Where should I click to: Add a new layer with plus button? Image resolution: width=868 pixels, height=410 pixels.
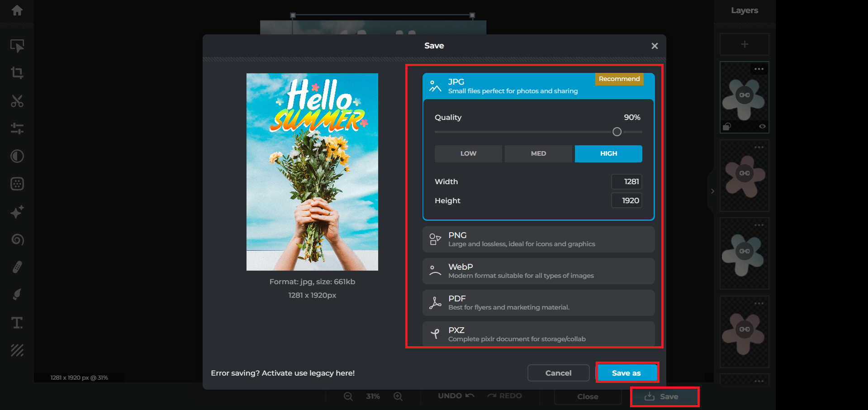tap(745, 44)
